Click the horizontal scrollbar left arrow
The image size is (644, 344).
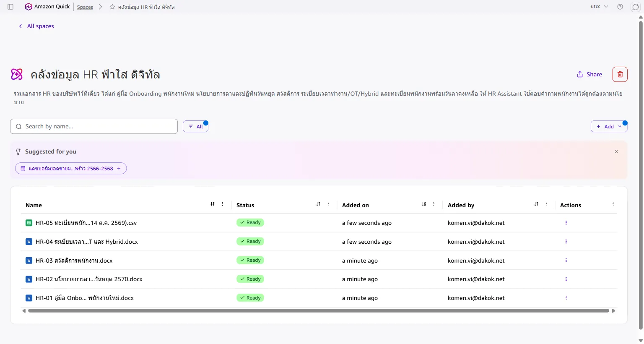pyautogui.click(x=24, y=311)
